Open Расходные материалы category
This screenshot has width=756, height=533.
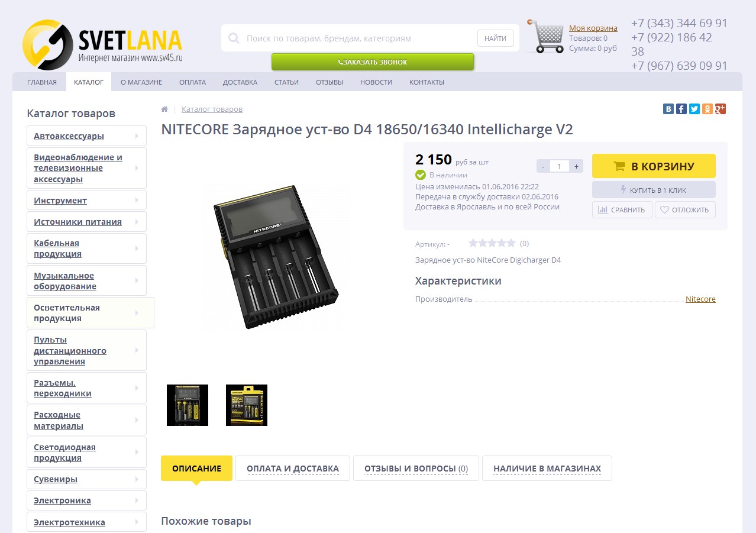86,420
